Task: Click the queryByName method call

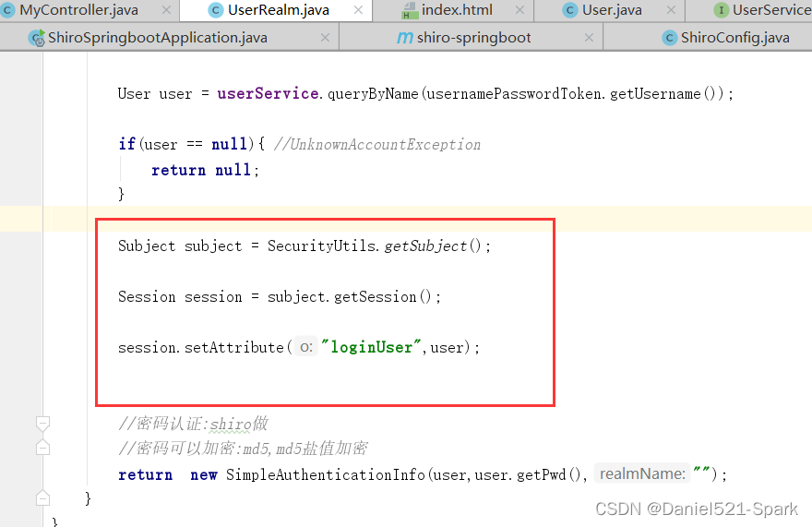Action: pyautogui.click(x=373, y=94)
